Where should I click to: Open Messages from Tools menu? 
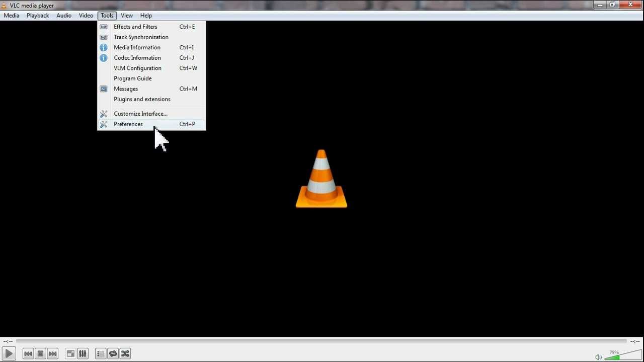[x=151, y=89]
